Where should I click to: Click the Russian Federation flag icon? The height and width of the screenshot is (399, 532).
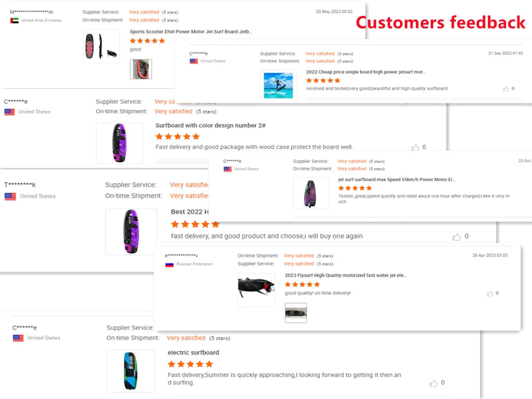[169, 264]
